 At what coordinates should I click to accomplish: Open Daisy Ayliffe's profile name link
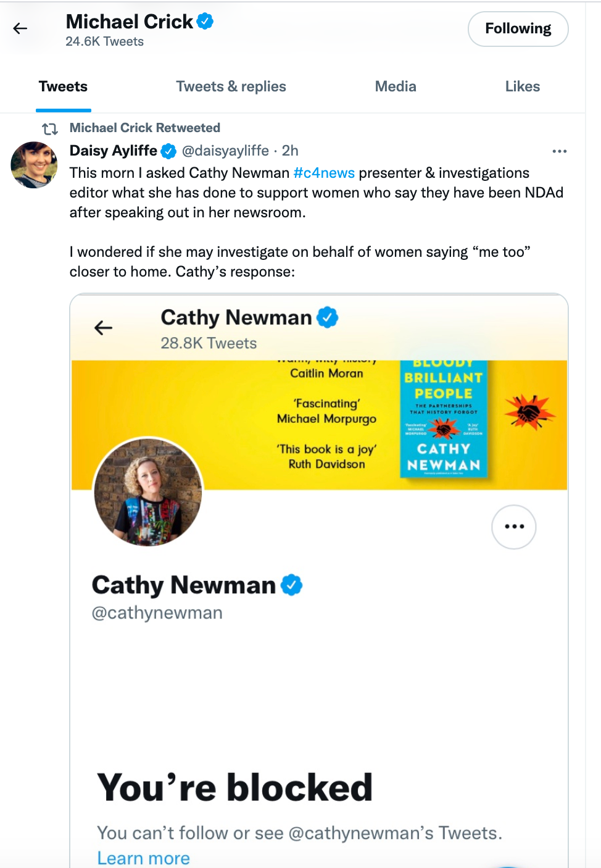[x=114, y=151]
